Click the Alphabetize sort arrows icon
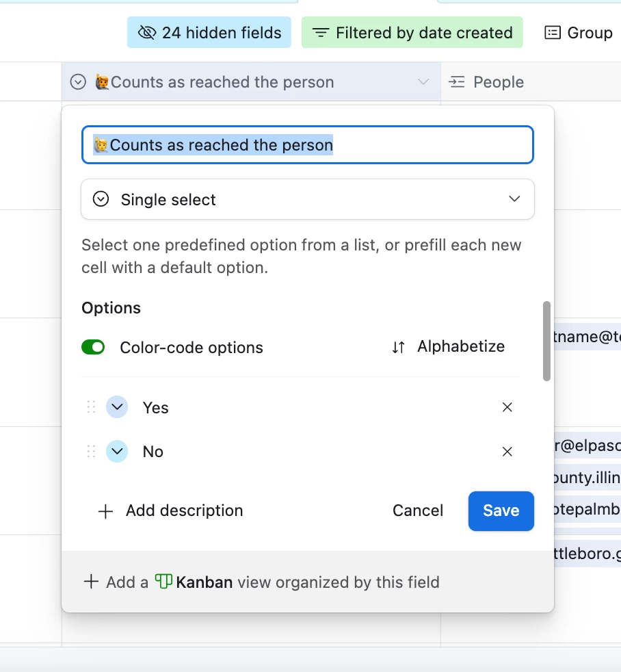This screenshot has width=621, height=672. pyautogui.click(x=399, y=348)
